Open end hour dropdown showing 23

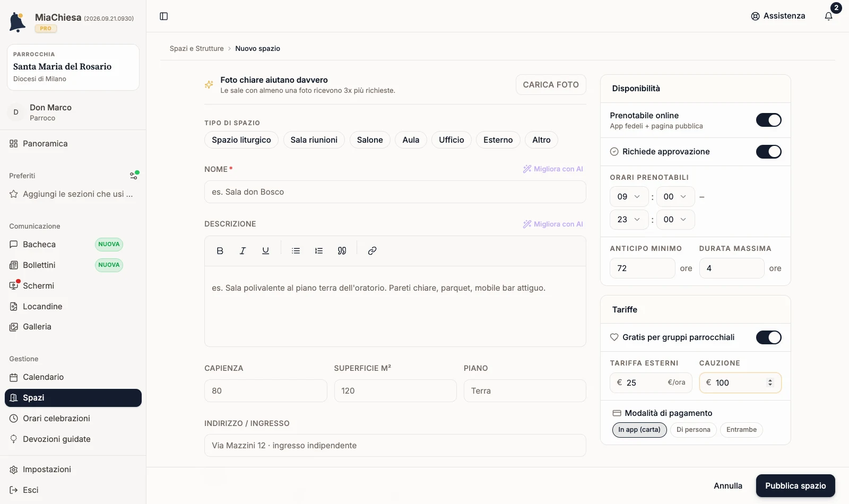point(629,220)
